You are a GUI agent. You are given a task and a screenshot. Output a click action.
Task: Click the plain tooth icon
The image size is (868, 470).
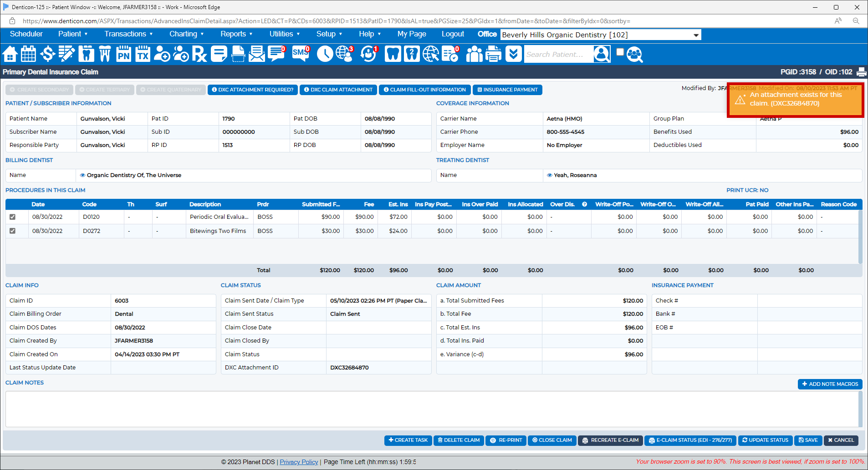393,54
